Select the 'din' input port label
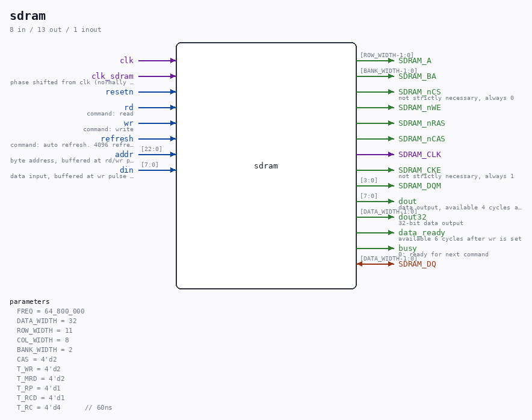This screenshot has width=532, height=420. click(x=126, y=170)
